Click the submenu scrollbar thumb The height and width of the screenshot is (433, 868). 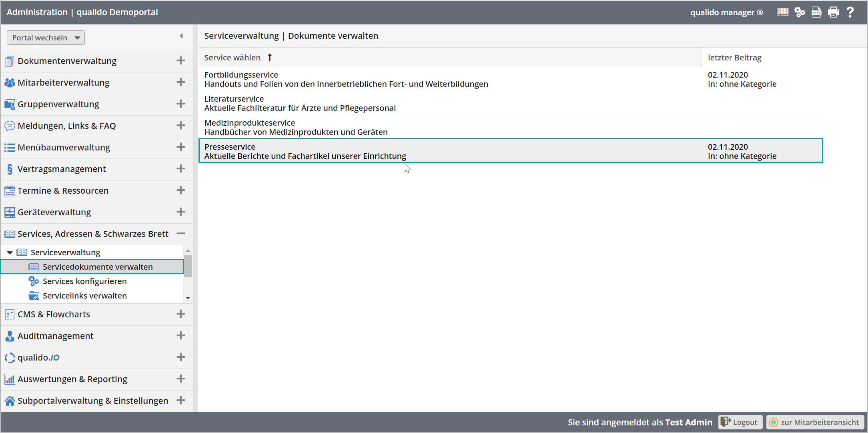click(x=188, y=266)
